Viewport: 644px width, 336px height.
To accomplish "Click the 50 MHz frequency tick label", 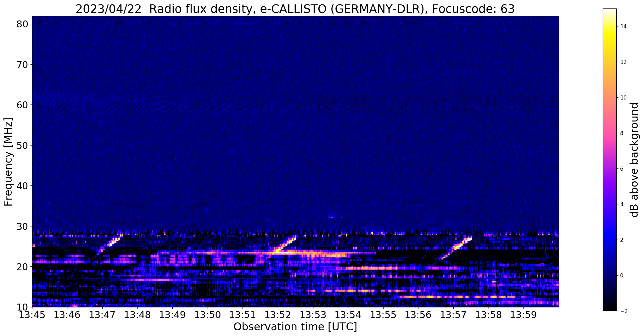I will coord(22,145).
